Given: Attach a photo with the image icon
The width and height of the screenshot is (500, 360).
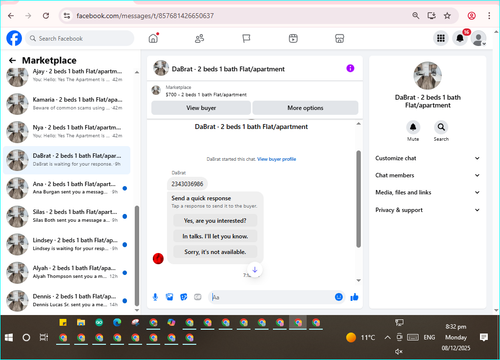Looking at the screenshot, I should [169, 297].
